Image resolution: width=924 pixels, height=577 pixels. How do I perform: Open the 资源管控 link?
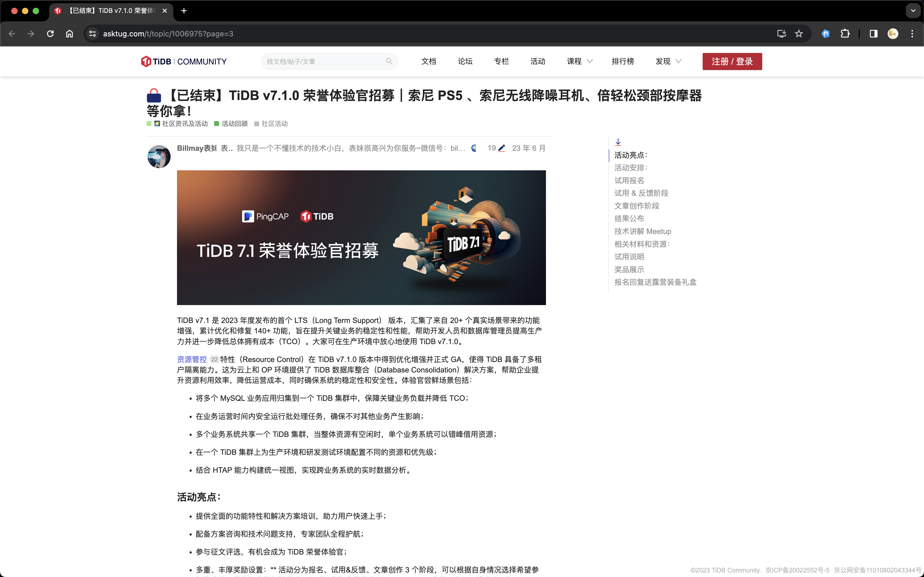(x=192, y=359)
